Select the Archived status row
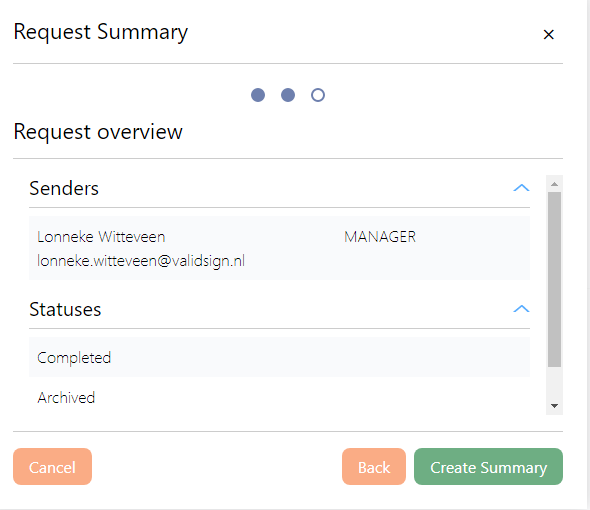This screenshot has width=590, height=510. pyautogui.click(x=279, y=397)
